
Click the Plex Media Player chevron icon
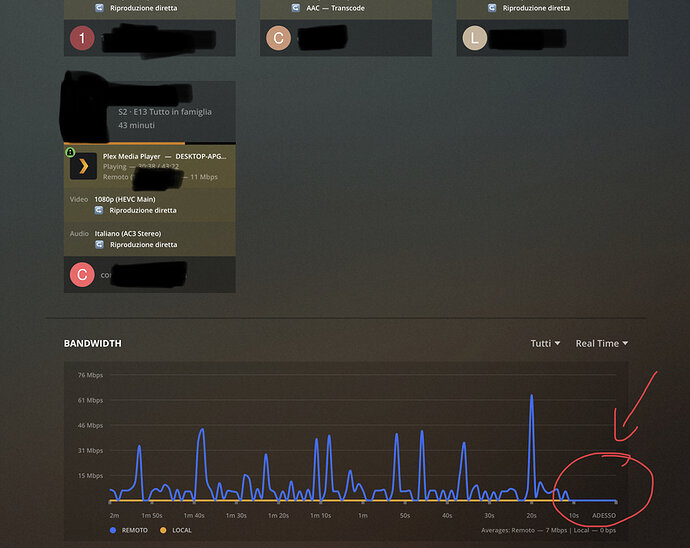pos(84,166)
